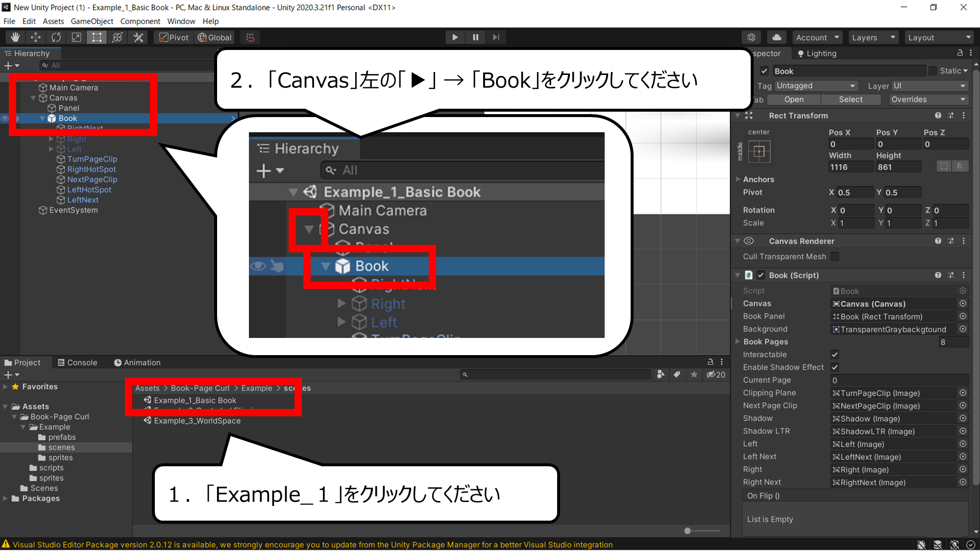Viewport: 980px width, 551px height.
Task: Open cloud services icon
Action: tap(777, 37)
